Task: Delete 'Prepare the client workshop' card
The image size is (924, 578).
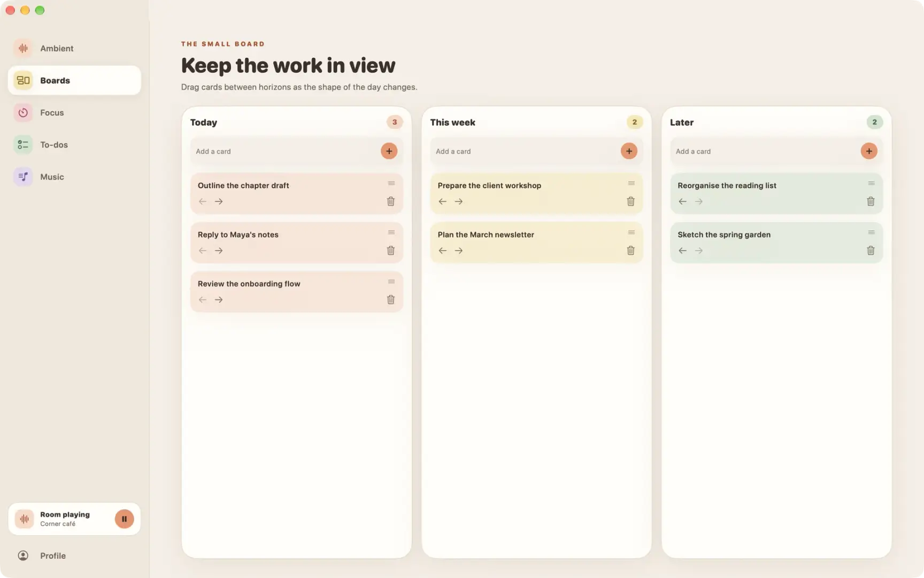Action: click(x=631, y=201)
